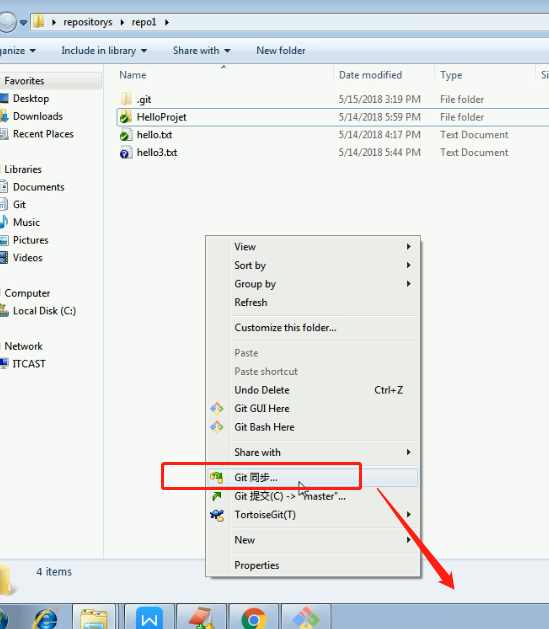Screen dimensions: 549x629
Task: Open the Git app in taskbar
Action: [x=306, y=618]
